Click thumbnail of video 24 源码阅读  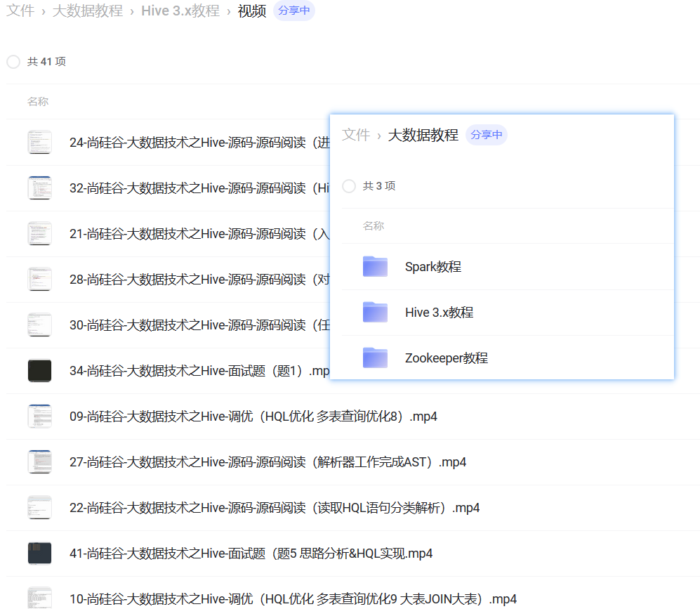[x=40, y=142]
